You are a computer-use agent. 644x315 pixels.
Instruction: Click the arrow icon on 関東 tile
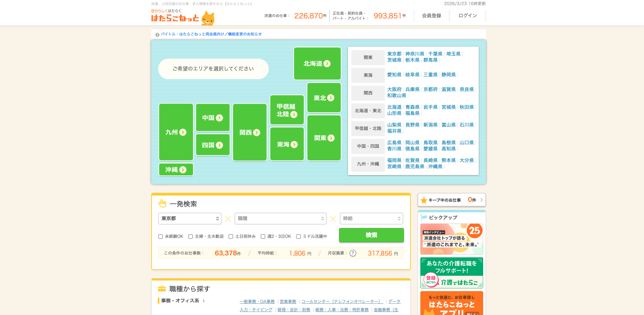click(331, 138)
